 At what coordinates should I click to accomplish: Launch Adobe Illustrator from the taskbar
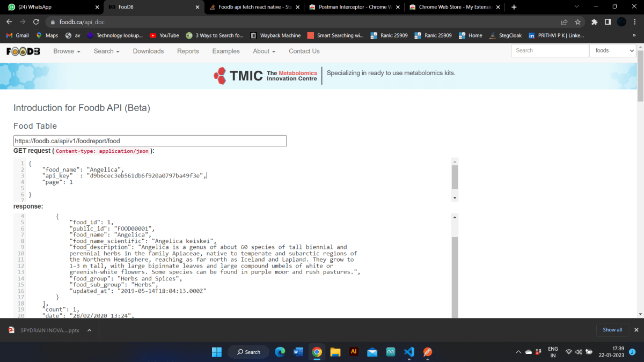pos(354,352)
